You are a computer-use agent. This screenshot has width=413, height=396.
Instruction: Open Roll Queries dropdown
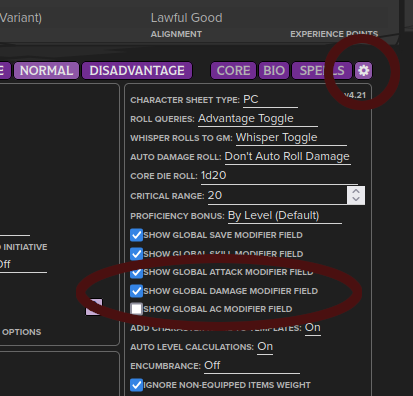pyautogui.click(x=258, y=119)
